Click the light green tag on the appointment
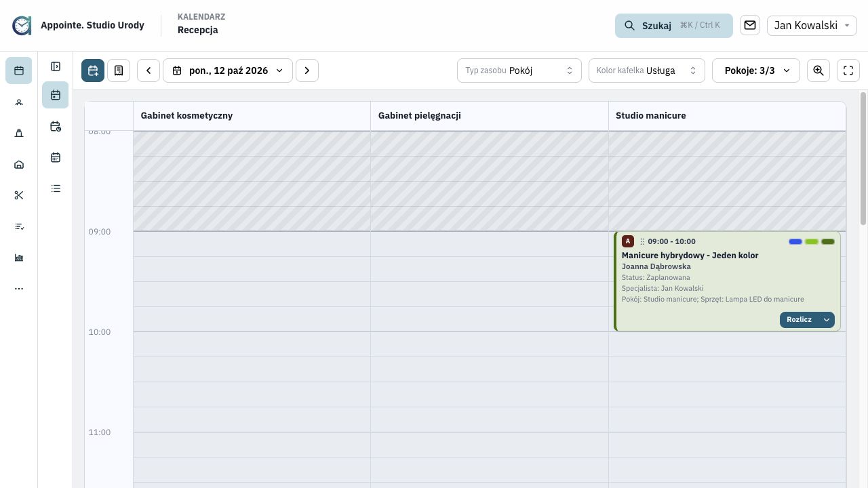The image size is (868, 488). click(812, 242)
